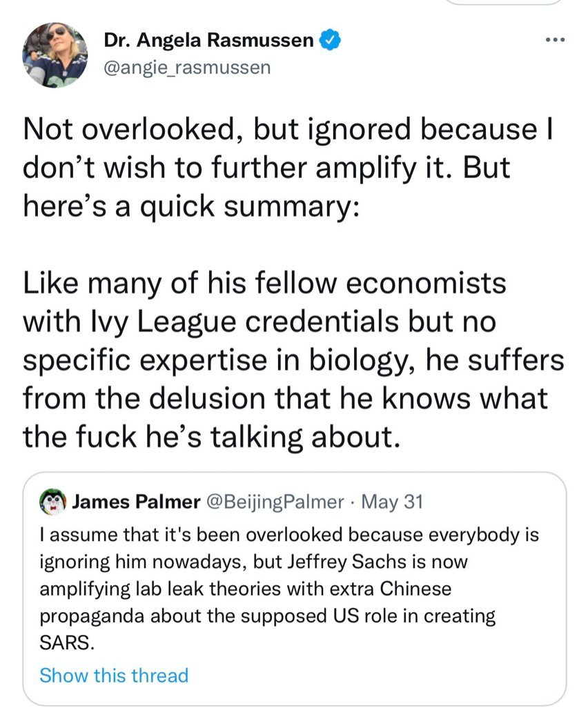Click the May 31 timestamp
This screenshot has width=588, height=708.
392,502
